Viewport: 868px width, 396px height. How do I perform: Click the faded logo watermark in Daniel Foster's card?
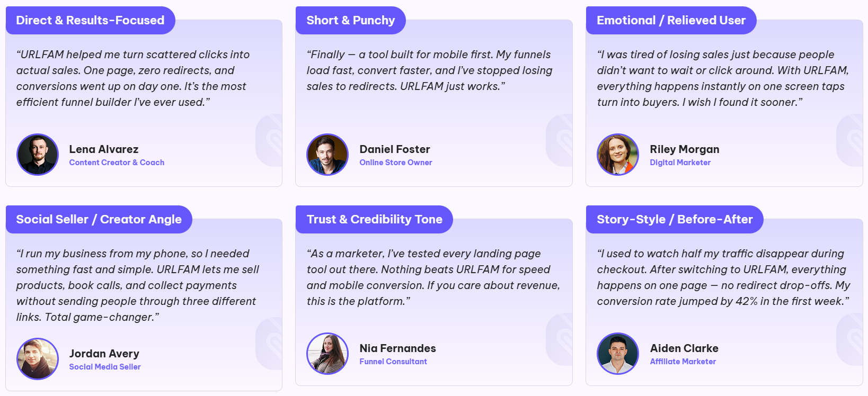(560, 140)
